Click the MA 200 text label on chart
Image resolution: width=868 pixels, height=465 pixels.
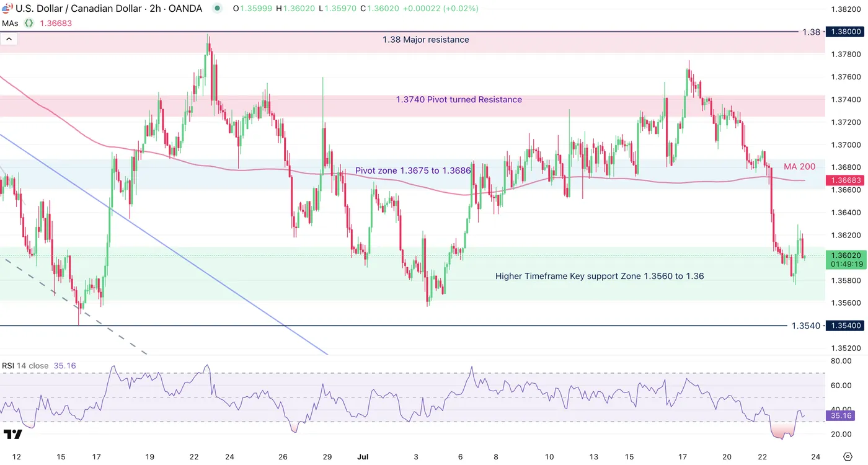pyautogui.click(x=799, y=167)
